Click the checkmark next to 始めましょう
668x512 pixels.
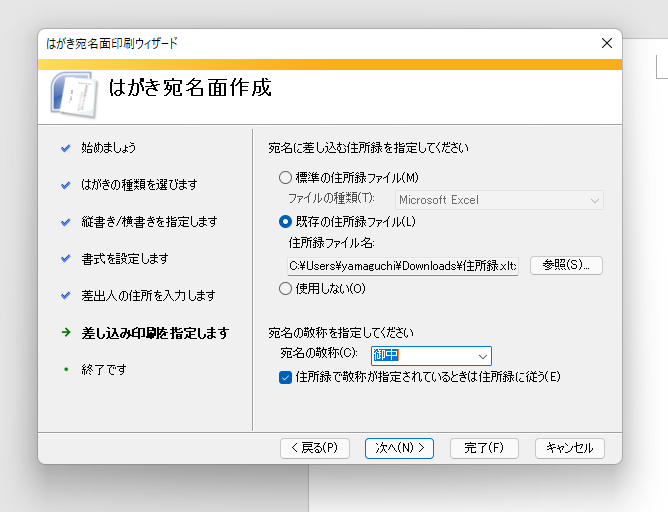(x=66, y=148)
